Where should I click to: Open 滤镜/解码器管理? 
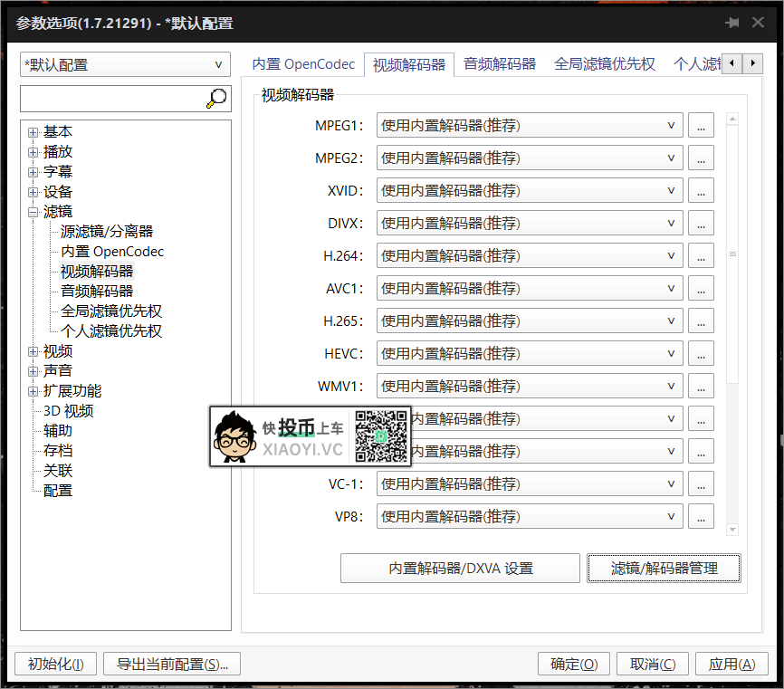tap(664, 568)
